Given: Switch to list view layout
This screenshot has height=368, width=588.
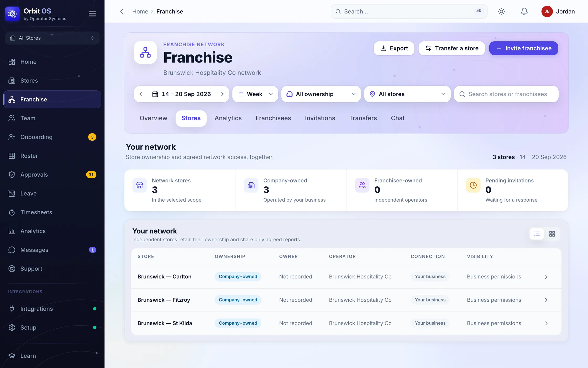Looking at the screenshot, I should [537, 234].
